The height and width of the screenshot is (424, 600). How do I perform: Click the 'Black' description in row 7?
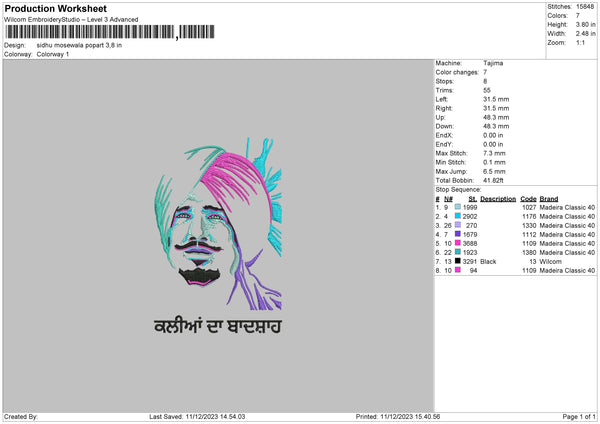[x=488, y=261]
